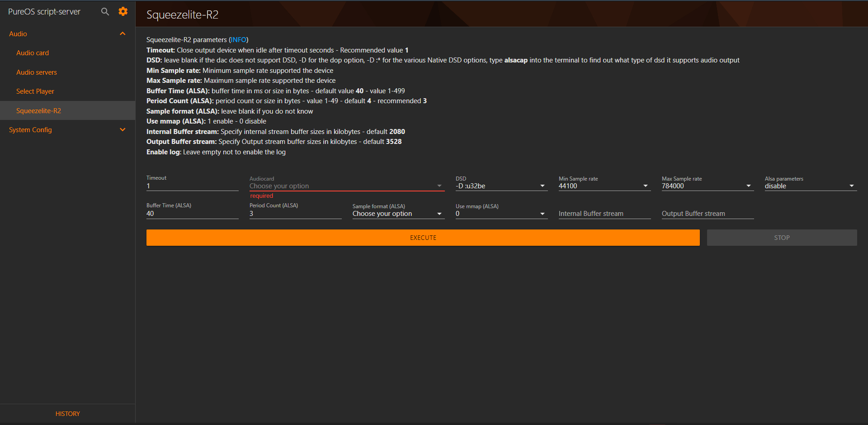
Task: Click the 'Buffer Time (ALSA):' description line
Action: tap(275, 91)
